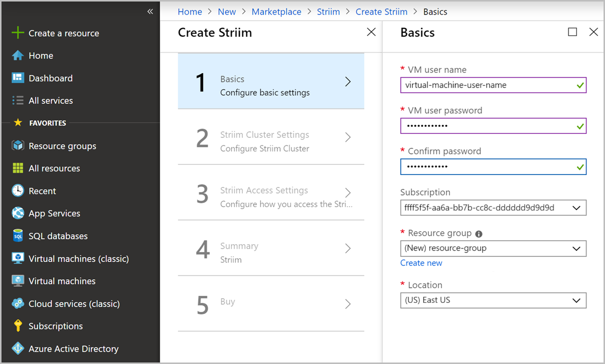
Task: Go to Marketplace via the breadcrumb
Action: pyautogui.click(x=276, y=11)
